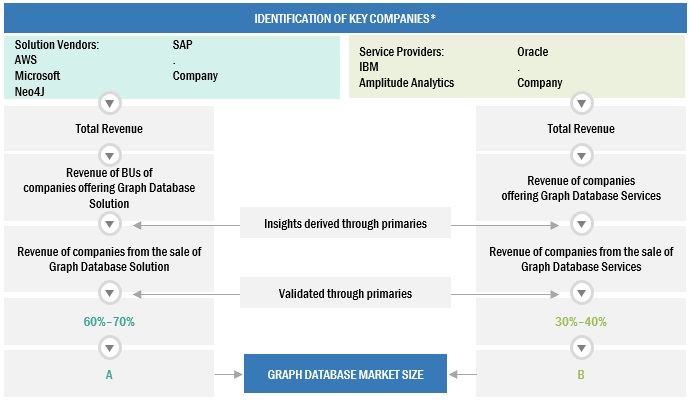Viewport: 689px width, 405px height.
Task: Click the box labeled B
Action: [x=581, y=375]
